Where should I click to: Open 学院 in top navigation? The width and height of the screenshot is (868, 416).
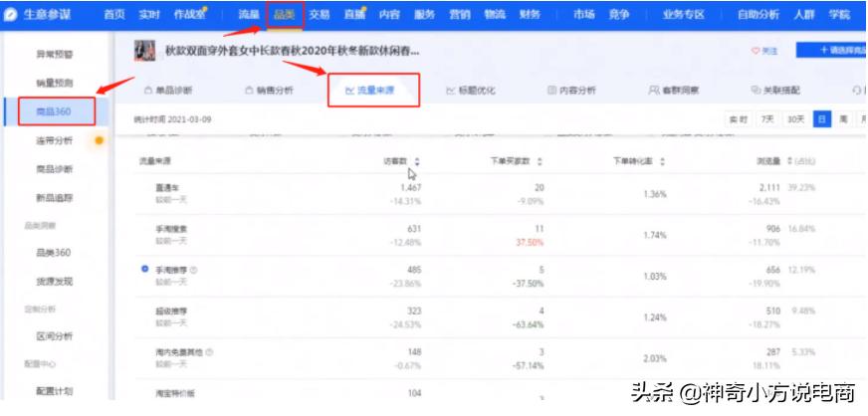(839, 15)
